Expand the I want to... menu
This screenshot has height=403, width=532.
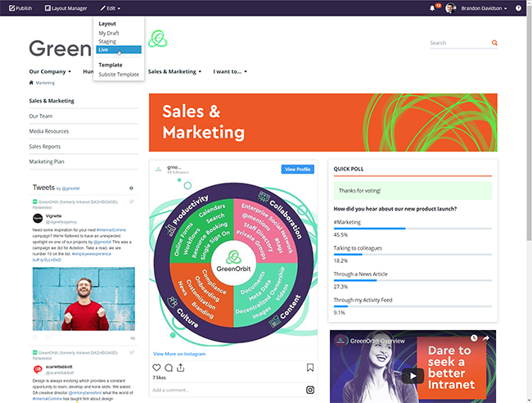(x=230, y=71)
